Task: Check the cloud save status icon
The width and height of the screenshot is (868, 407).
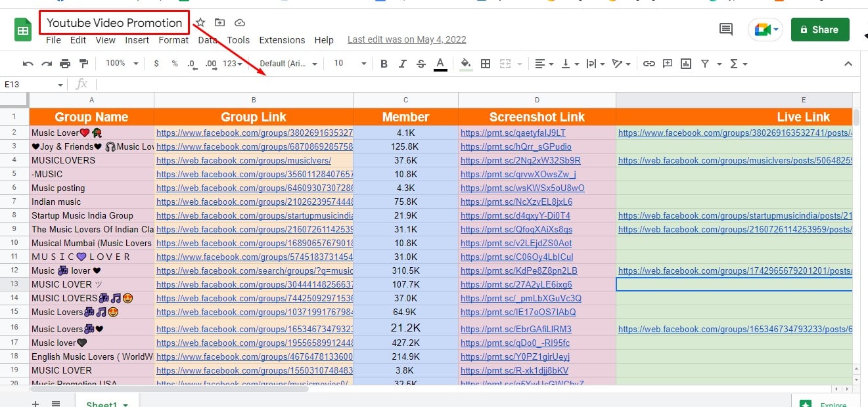Action: pos(239,23)
